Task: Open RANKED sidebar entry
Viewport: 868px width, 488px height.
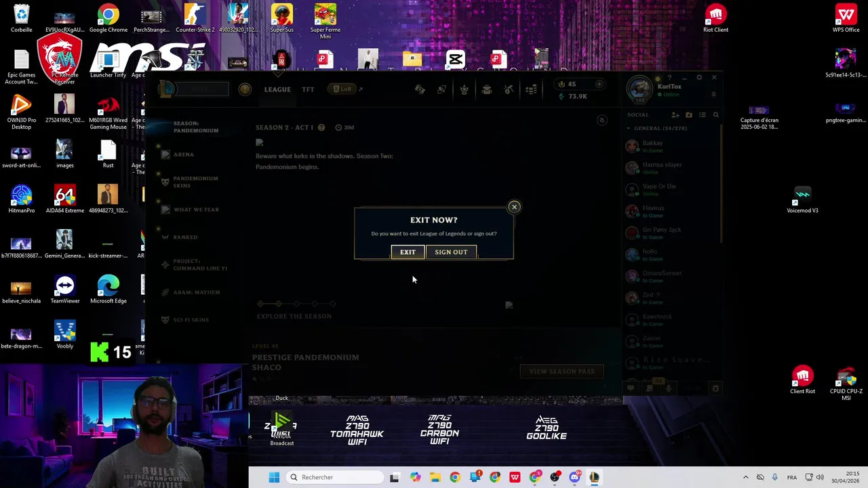Action: coord(185,237)
